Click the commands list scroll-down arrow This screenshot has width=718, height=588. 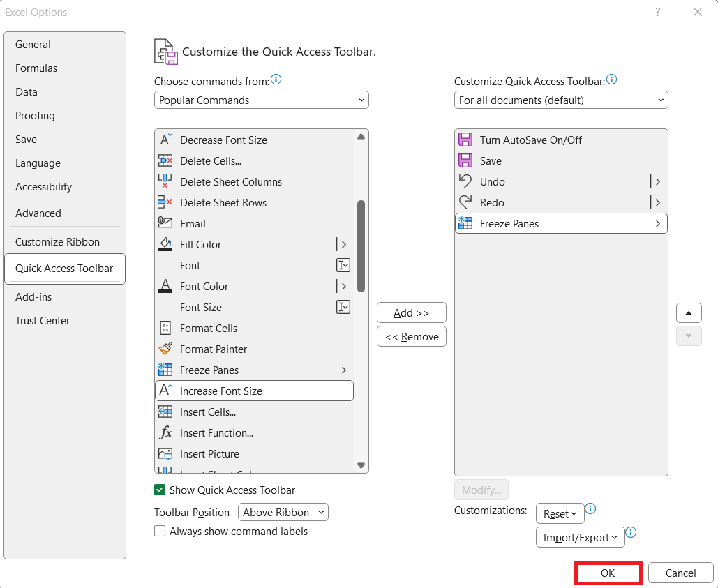pos(361,466)
